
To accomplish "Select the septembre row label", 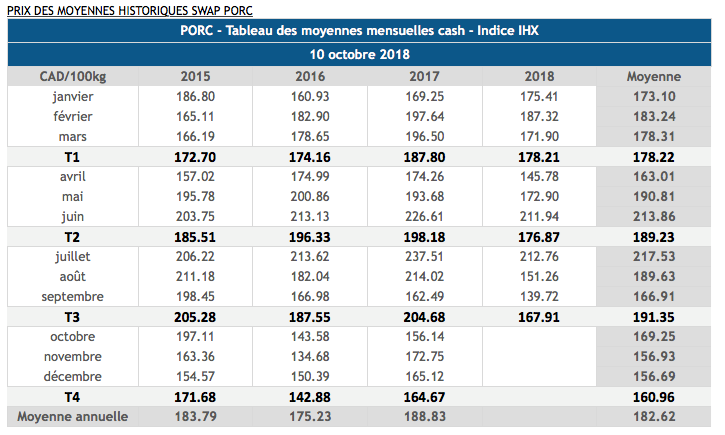I will [x=72, y=297].
